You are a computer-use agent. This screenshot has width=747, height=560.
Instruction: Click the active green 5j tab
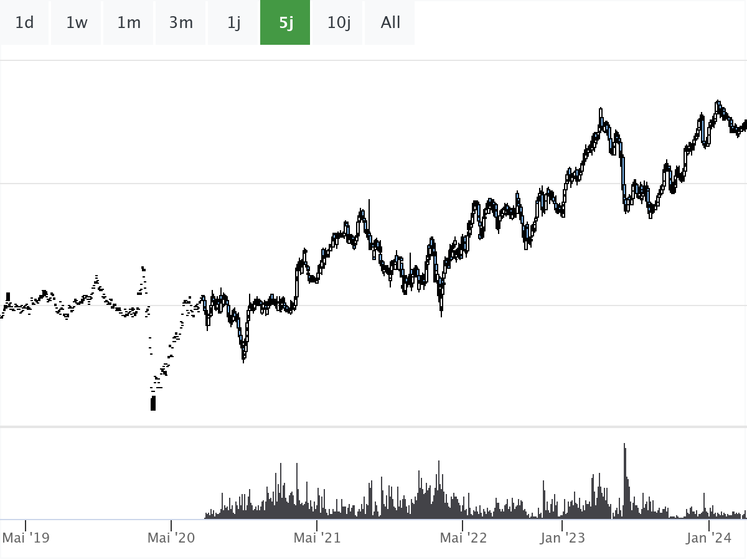pos(285,23)
